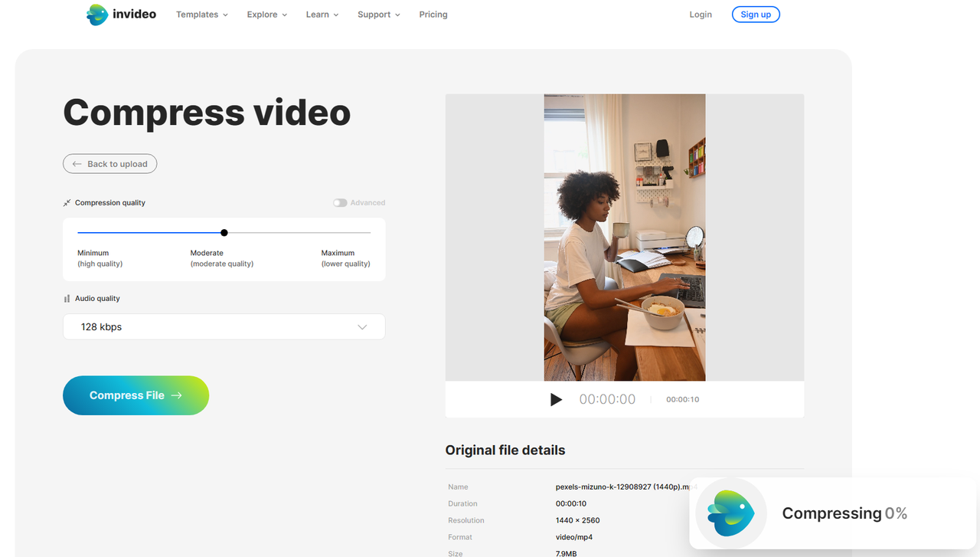The height and width of the screenshot is (557, 980).
Task: Open the Learn menu
Action: click(321, 14)
